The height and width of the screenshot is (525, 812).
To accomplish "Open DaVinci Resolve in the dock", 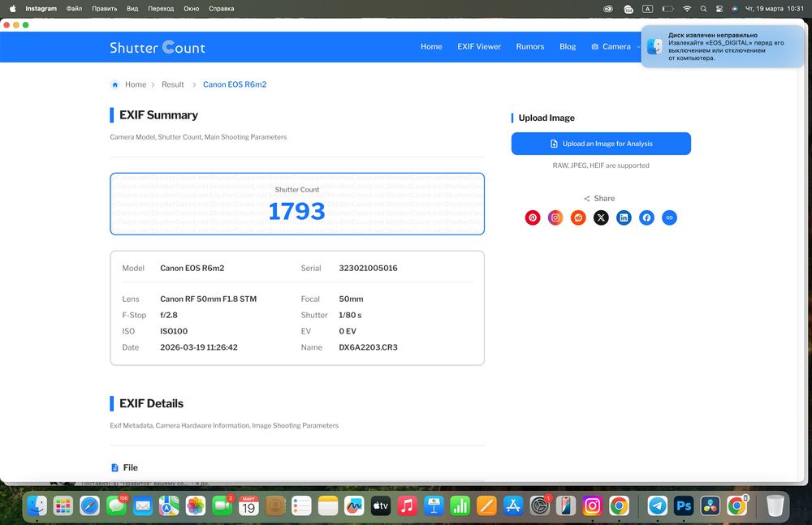I will [710, 506].
